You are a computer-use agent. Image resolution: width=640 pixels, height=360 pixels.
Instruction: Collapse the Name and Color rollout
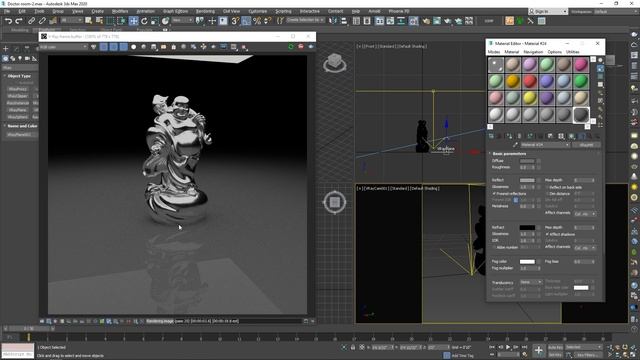(x=22, y=126)
